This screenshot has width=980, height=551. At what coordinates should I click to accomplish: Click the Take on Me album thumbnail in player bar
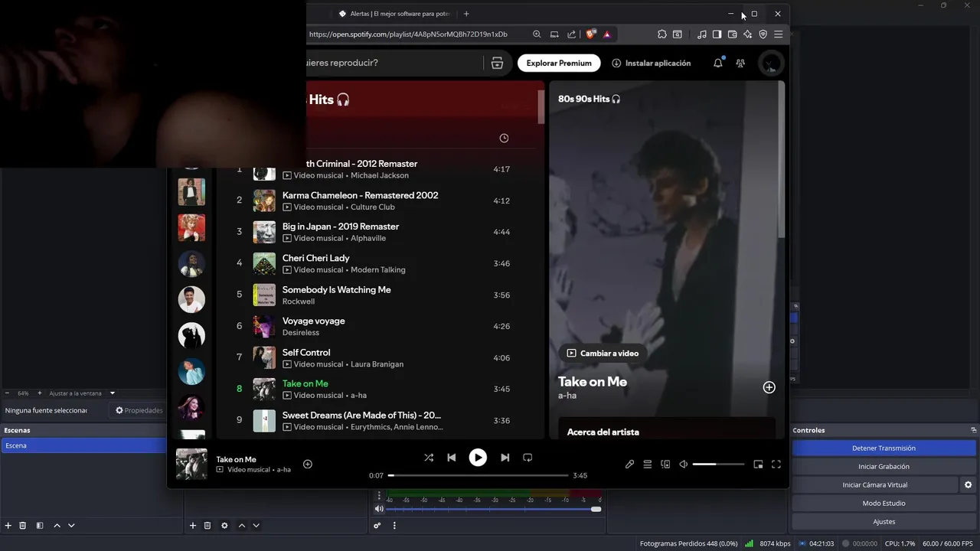coord(191,464)
